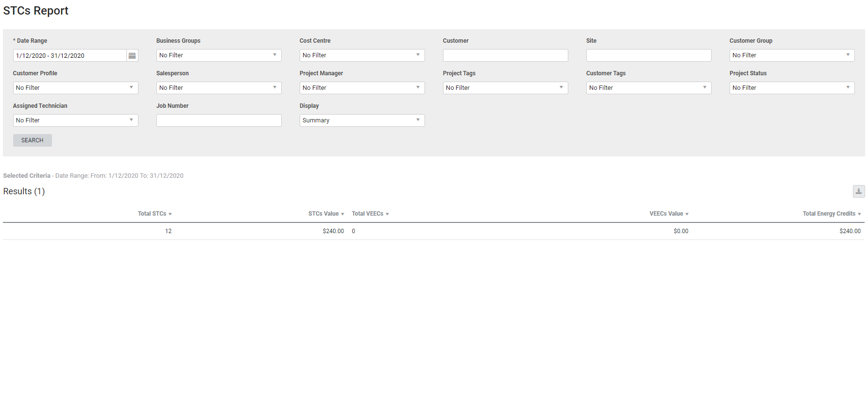Sort by VEECs Value column arrow

pyautogui.click(x=687, y=214)
